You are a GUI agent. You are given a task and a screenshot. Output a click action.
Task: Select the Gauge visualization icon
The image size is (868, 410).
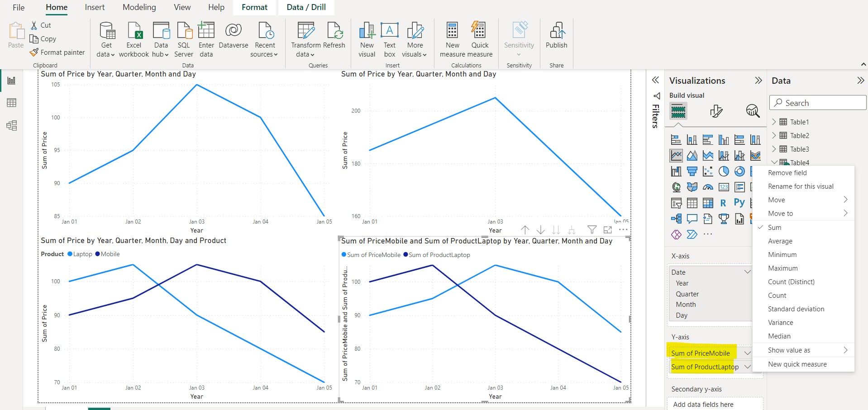[x=708, y=187]
